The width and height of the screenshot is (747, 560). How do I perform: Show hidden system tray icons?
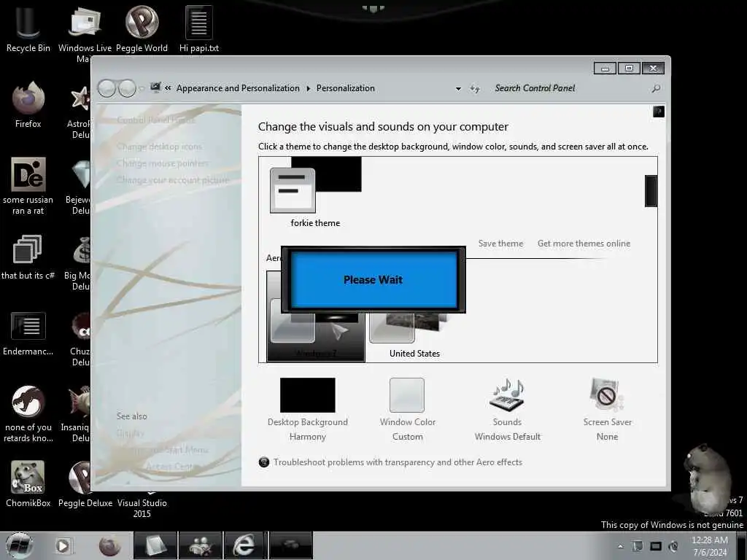click(x=620, y=546)
